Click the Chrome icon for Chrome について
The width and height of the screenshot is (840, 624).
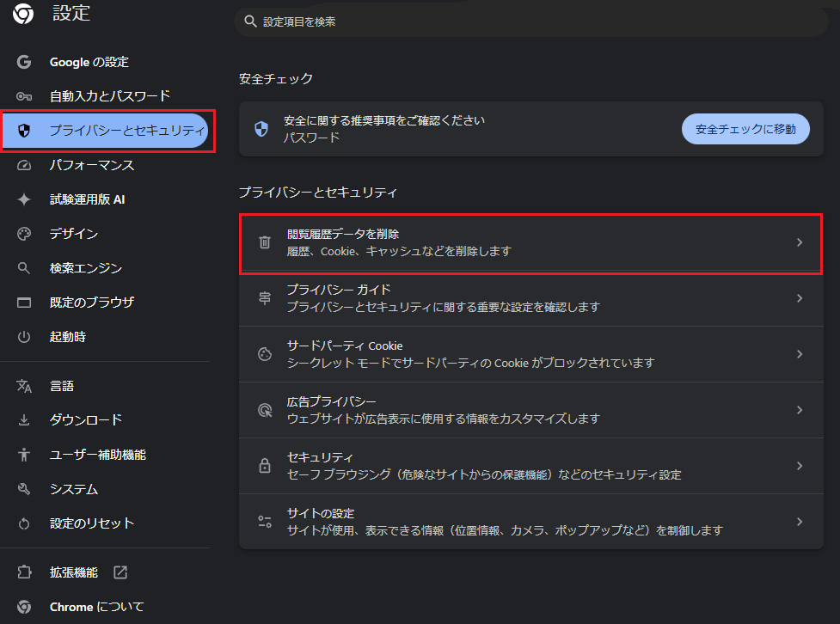tap(24, 607)
